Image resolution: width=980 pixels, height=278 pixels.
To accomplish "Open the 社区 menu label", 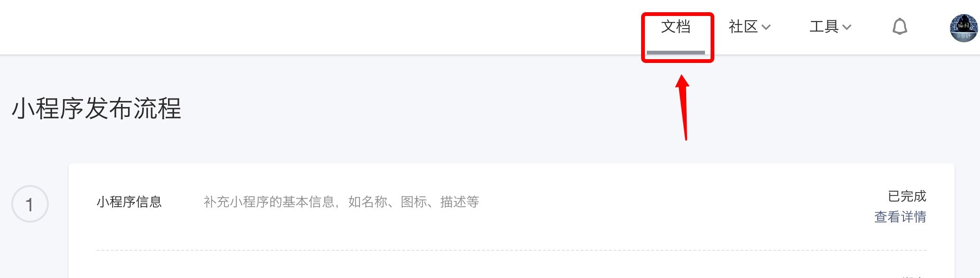I will (743, 27).
